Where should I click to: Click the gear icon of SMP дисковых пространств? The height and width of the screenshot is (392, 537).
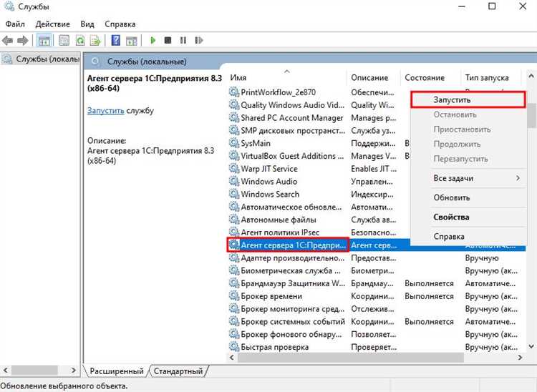(x=234, y=130)
